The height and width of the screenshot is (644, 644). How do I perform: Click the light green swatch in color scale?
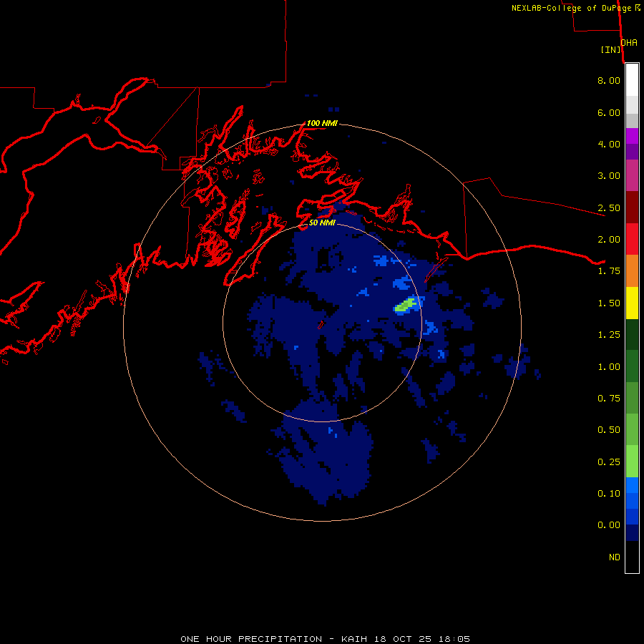point(632,462)
